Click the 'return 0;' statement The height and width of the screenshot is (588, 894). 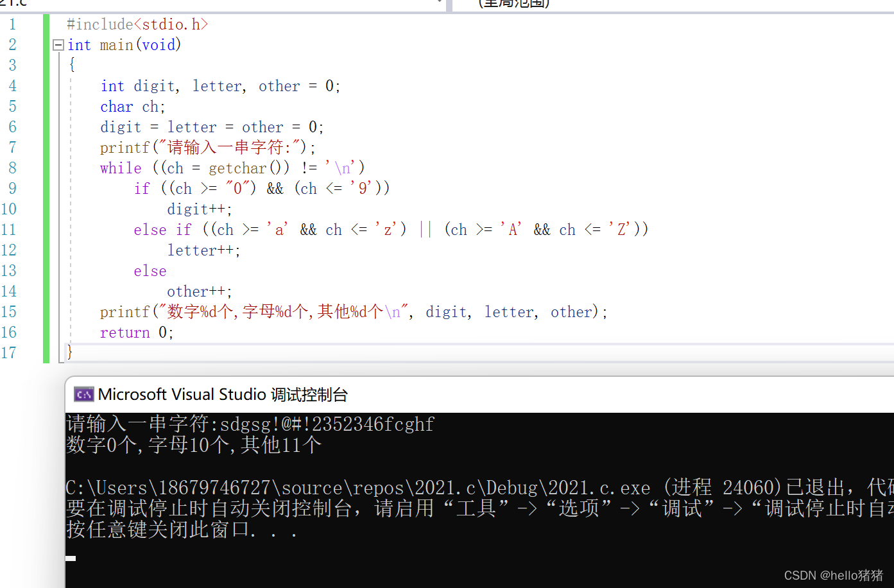137,333
